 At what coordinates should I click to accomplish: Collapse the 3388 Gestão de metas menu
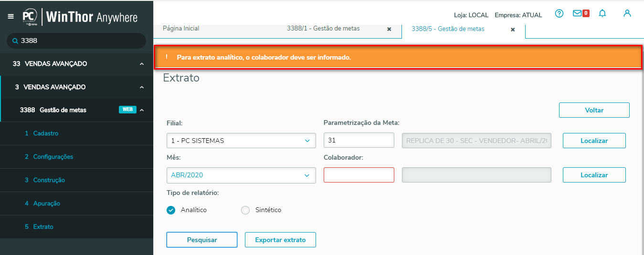click(x=142, y=110)
